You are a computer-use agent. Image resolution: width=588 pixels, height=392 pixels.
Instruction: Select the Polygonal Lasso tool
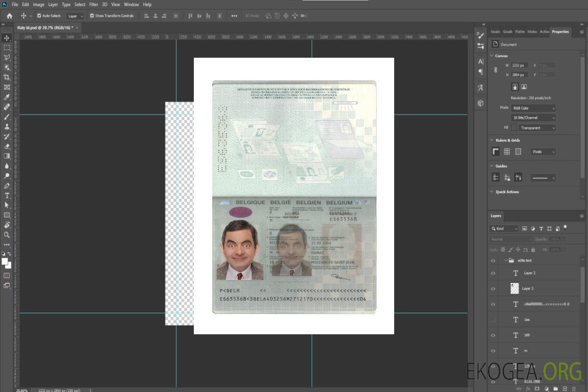pos(7,57)
